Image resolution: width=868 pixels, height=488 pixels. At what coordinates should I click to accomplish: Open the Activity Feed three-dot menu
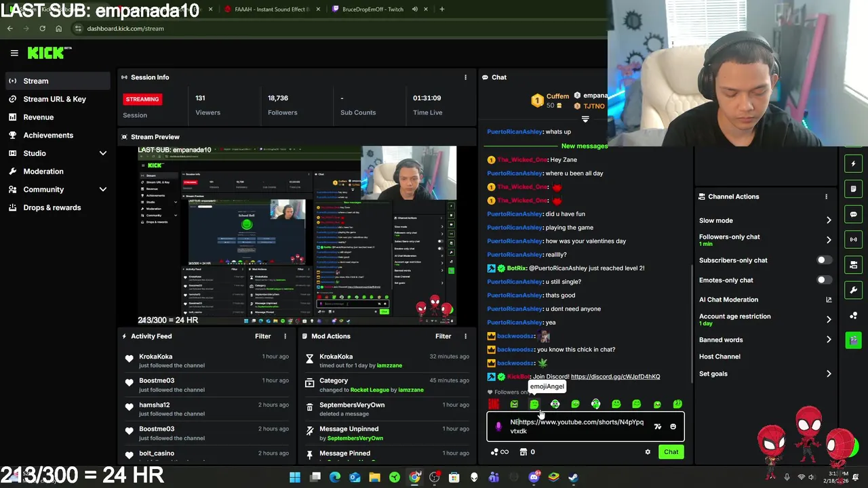tap(285, 336)
